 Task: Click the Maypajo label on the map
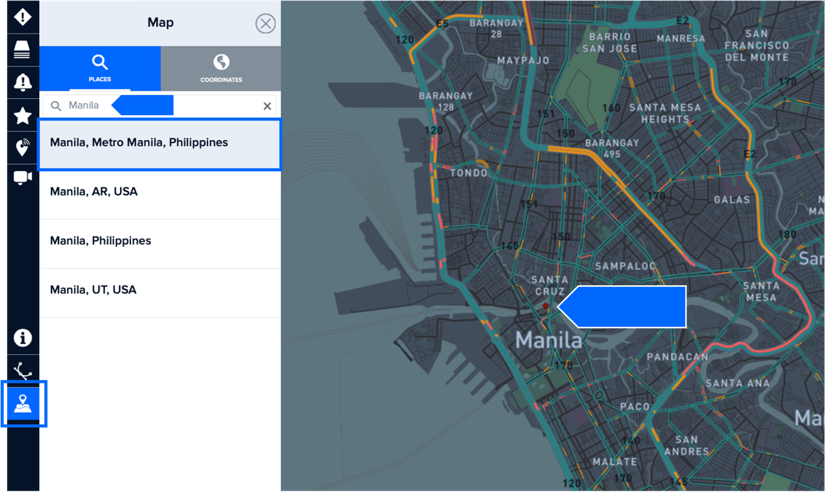tap(524, 61)
